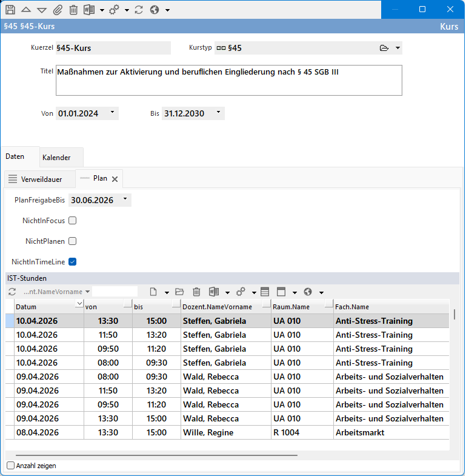Viewport: 466px width, 476px height.
Task: Go to next record with down arrow
Action: tap(42, 10)
